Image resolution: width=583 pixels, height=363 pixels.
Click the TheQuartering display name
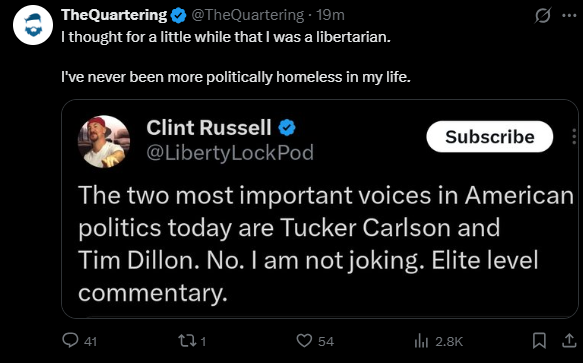(x=114, y=15)
